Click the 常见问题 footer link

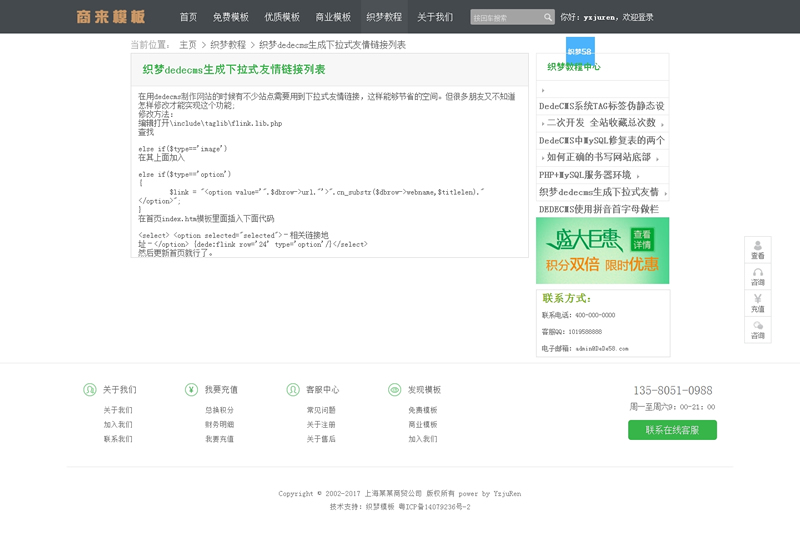pos(321,410)
